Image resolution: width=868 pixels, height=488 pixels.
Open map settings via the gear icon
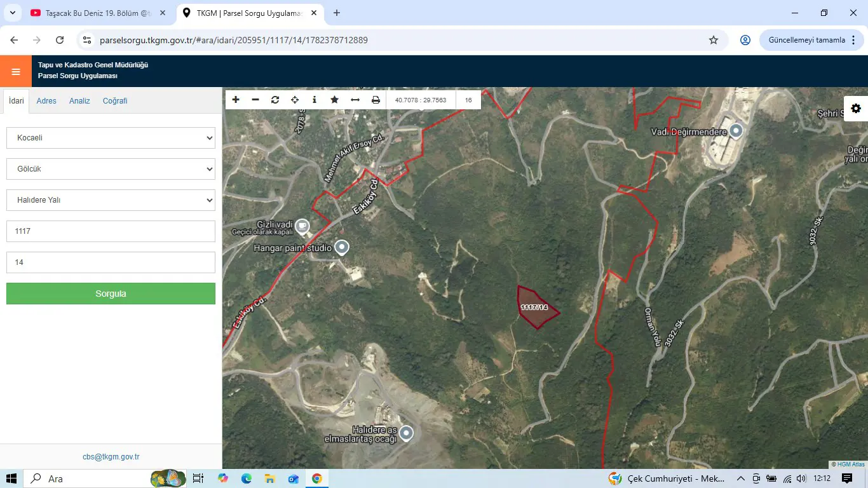856,109
